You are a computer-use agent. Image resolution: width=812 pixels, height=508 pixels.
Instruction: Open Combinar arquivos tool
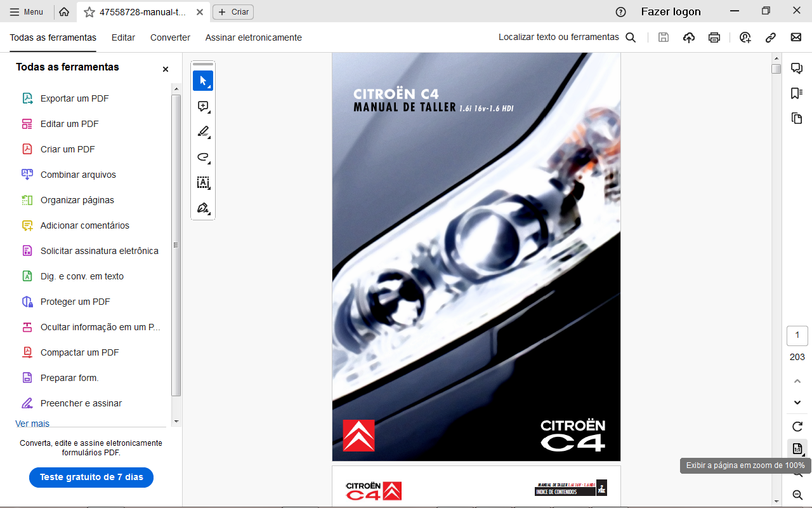[78, 175]
